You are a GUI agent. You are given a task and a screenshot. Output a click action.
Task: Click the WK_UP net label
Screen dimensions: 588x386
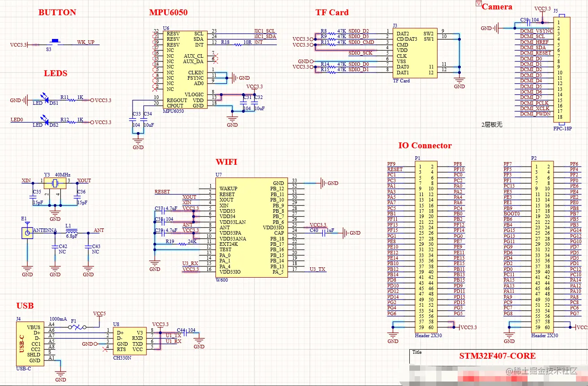[86, 42]
